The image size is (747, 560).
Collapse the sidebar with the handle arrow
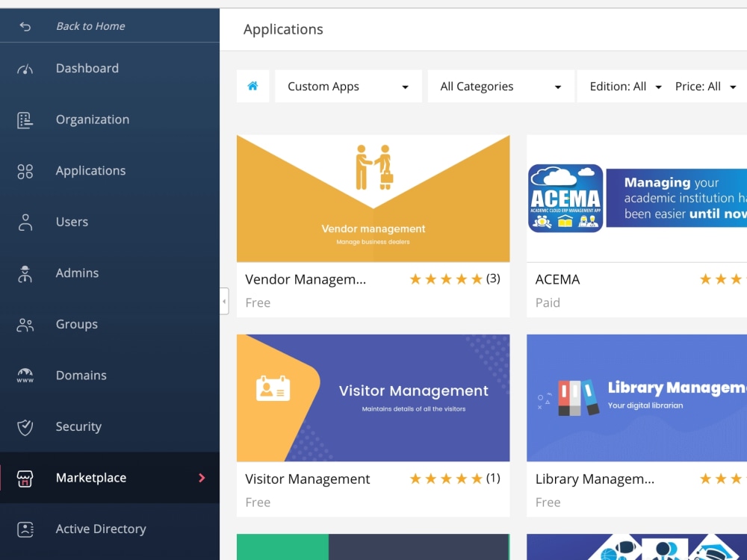224,301
